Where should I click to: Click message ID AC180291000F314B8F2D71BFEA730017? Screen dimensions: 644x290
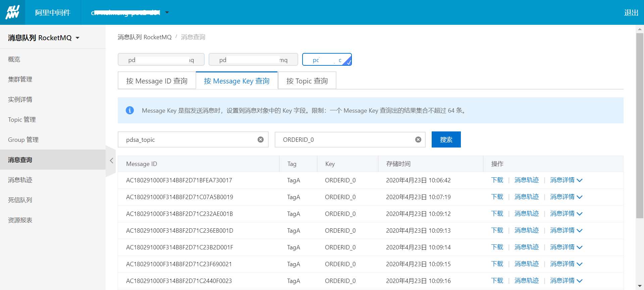pos(179,180)
